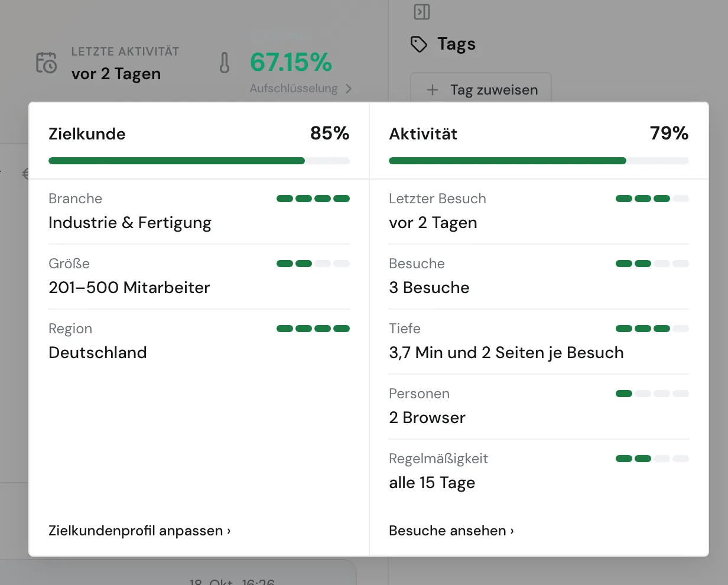
Task: Open Besuche ansehen link
Action: (451, 531)
